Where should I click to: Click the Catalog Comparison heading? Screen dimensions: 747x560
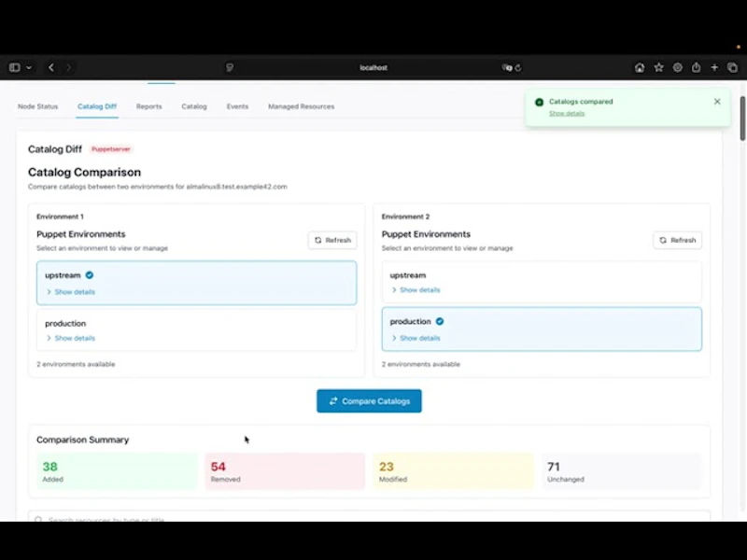(84, 172)
